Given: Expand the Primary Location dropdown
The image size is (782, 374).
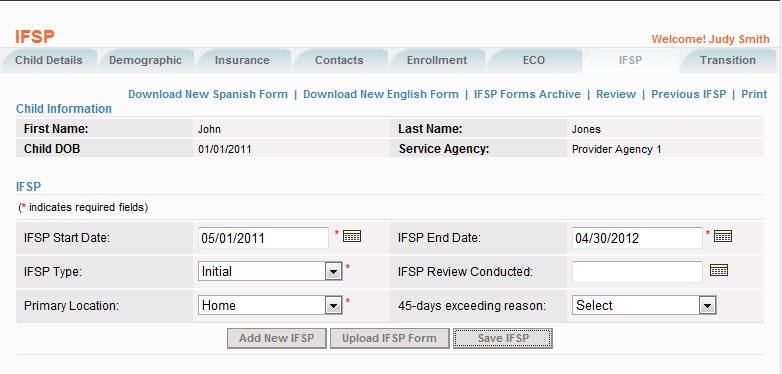Looking at the screenshot, I should [333, 306].
